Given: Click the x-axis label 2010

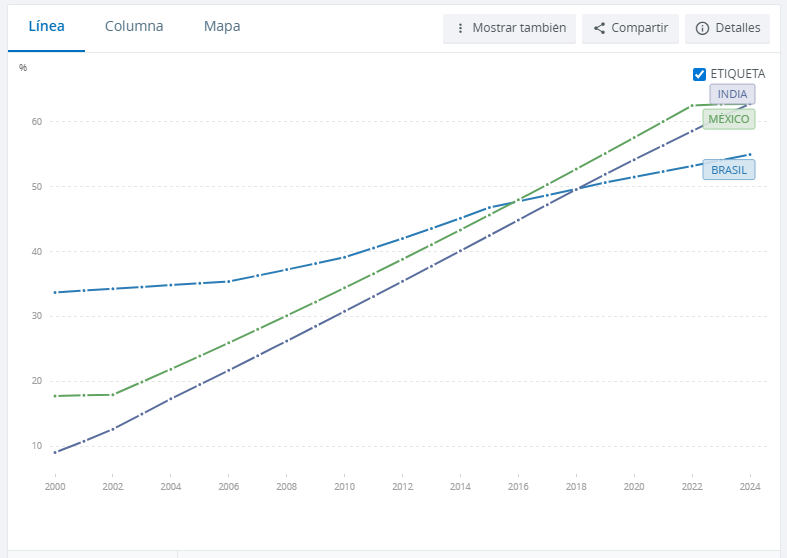Looking at the screenshot, I should (344, 486).
